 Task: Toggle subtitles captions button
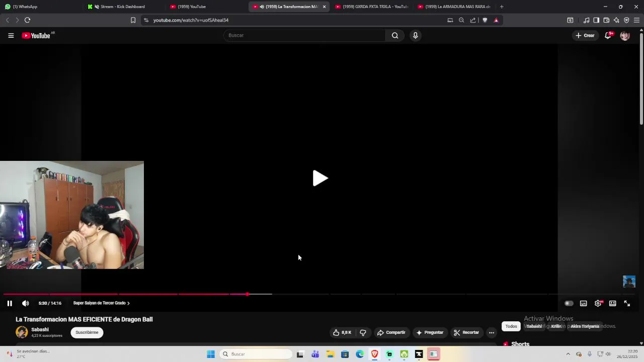tap(584, 303)
